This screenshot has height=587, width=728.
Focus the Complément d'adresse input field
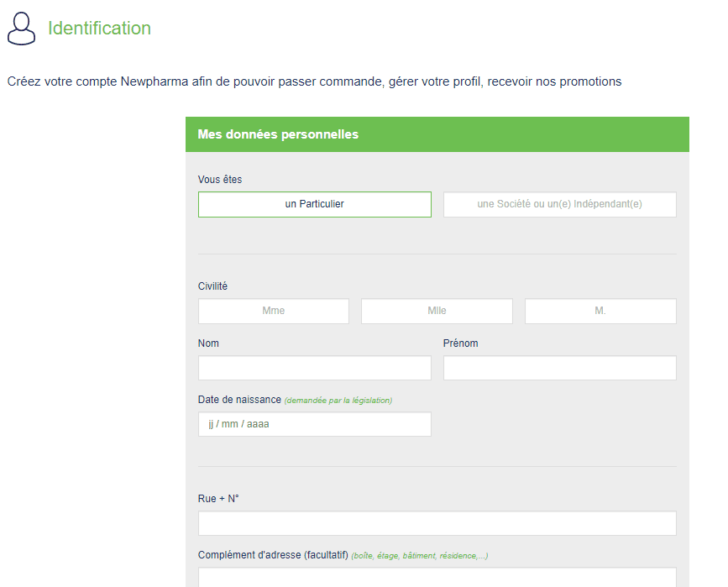point(437,577)
